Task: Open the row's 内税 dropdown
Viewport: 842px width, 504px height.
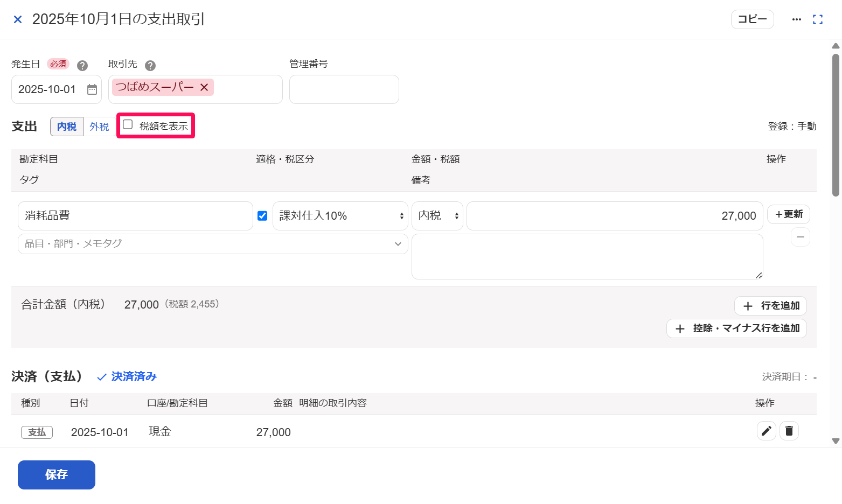Action: coord(437,216)
